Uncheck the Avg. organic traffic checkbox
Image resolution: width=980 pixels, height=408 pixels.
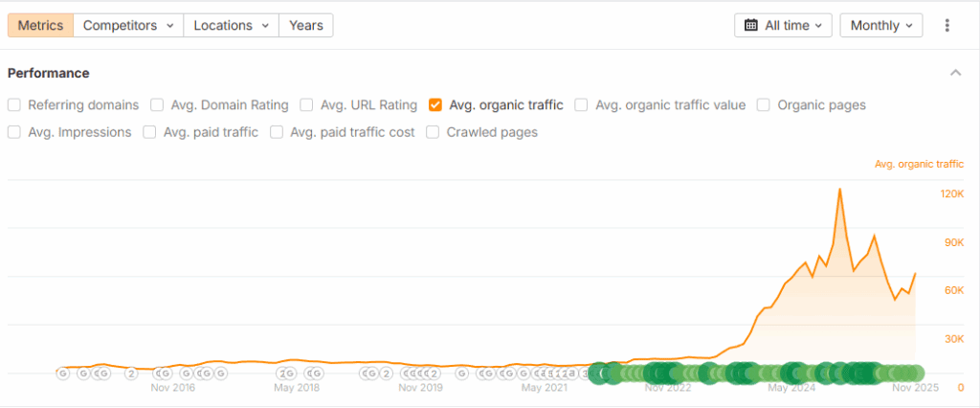point(435,105)
